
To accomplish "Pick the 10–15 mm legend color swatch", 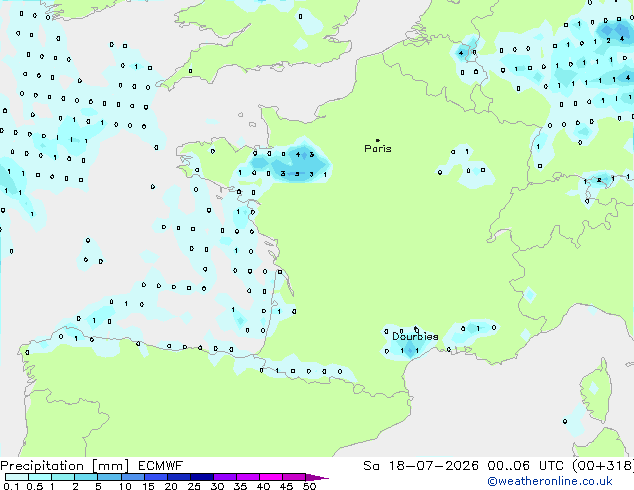I will click(x=132, y=477).
